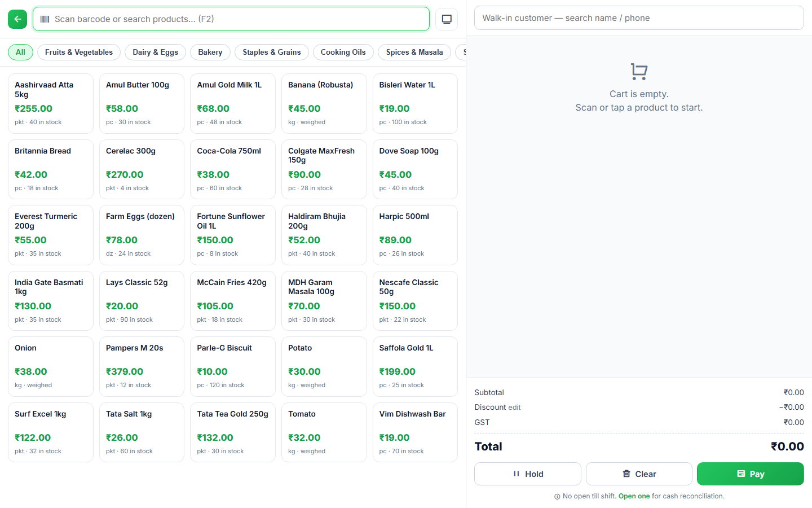The height and width of the screenshot is (508, 812).
Task: Tap the Tata Tea Gold 250g card
Action: coord(233,432)
